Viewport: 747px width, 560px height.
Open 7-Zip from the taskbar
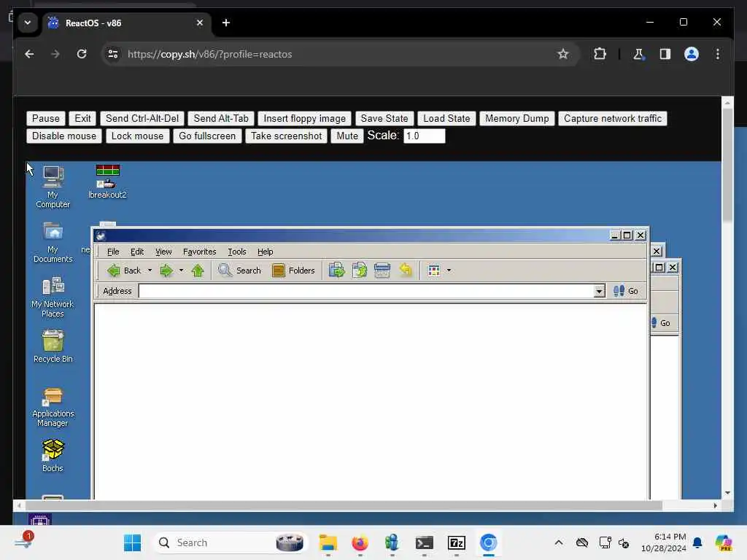click(457, 542)
